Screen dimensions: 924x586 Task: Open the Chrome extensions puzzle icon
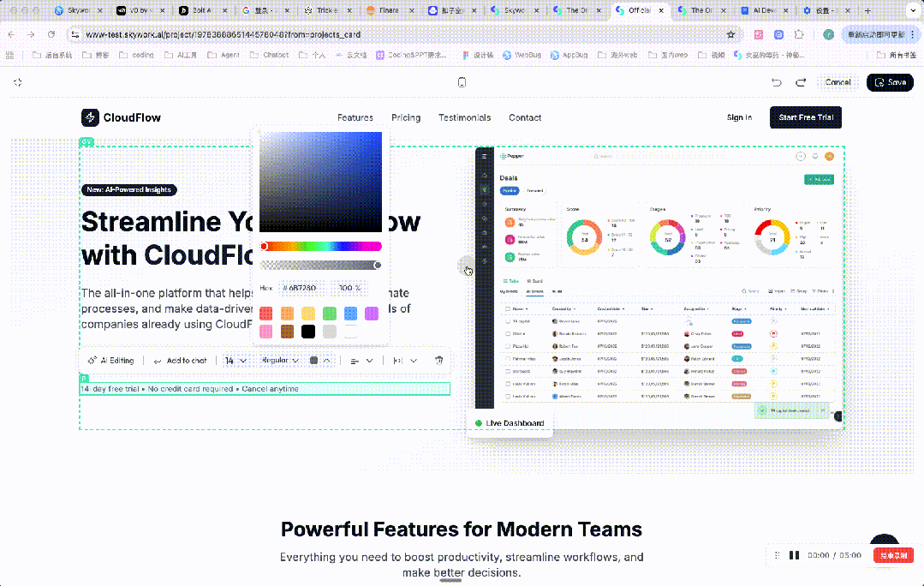coord(799,35)
